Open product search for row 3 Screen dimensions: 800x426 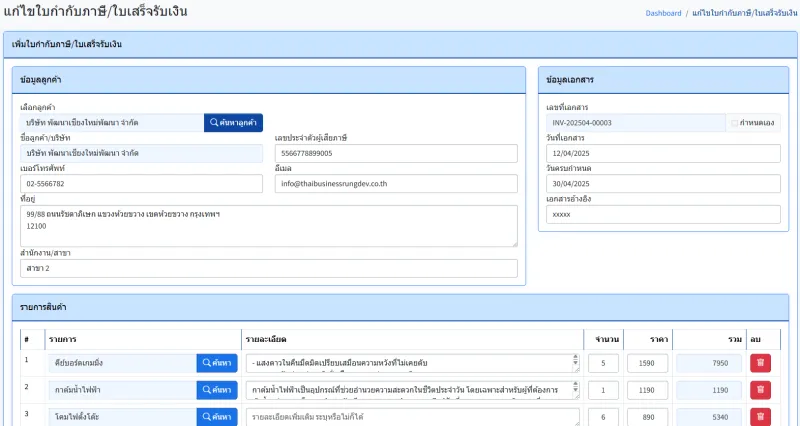(217, 416)
